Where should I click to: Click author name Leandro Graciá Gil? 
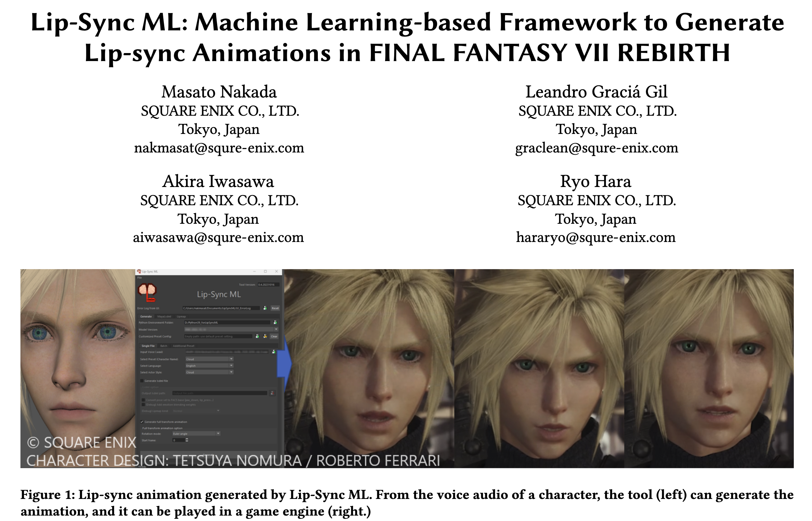[596, 92]
